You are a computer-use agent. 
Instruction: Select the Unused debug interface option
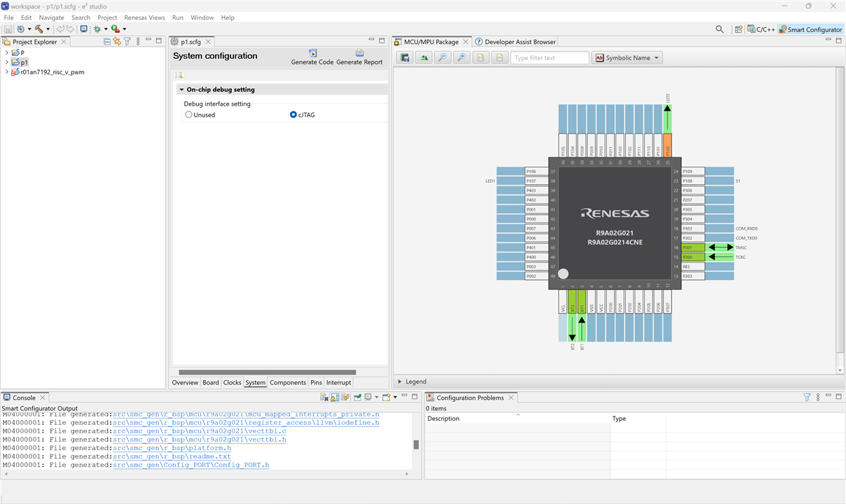188,115
